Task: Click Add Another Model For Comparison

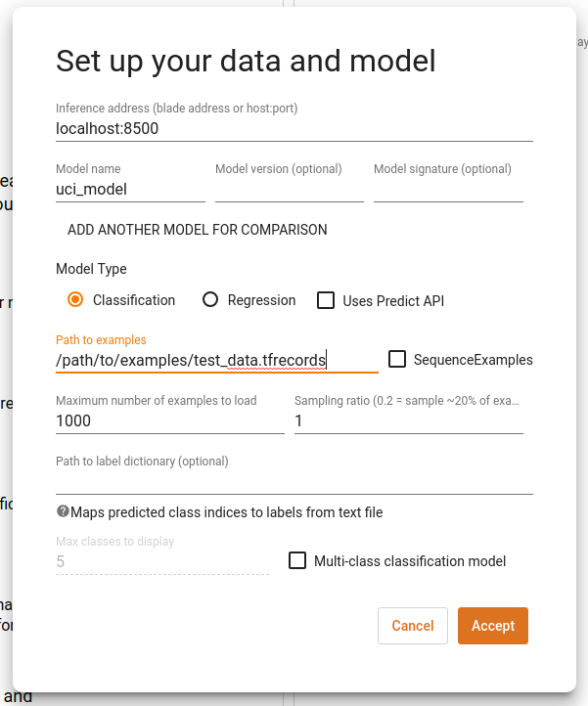Action: pos(198,230)
